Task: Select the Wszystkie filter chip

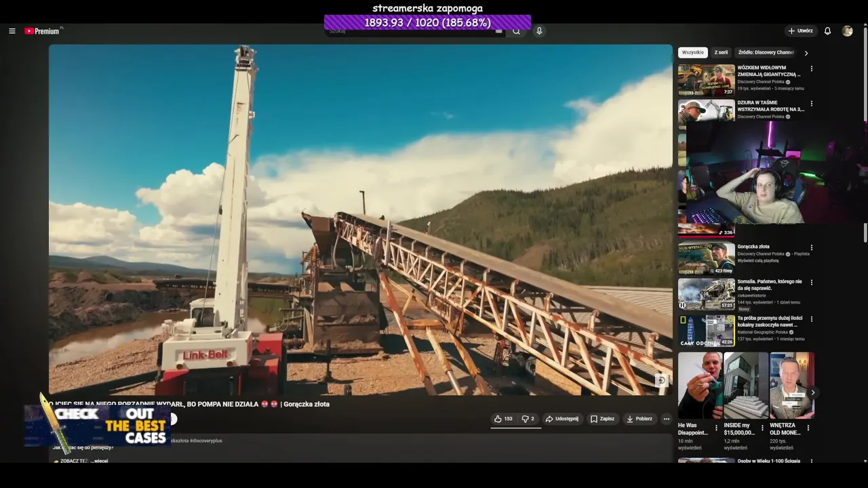Action: (692, 52)
